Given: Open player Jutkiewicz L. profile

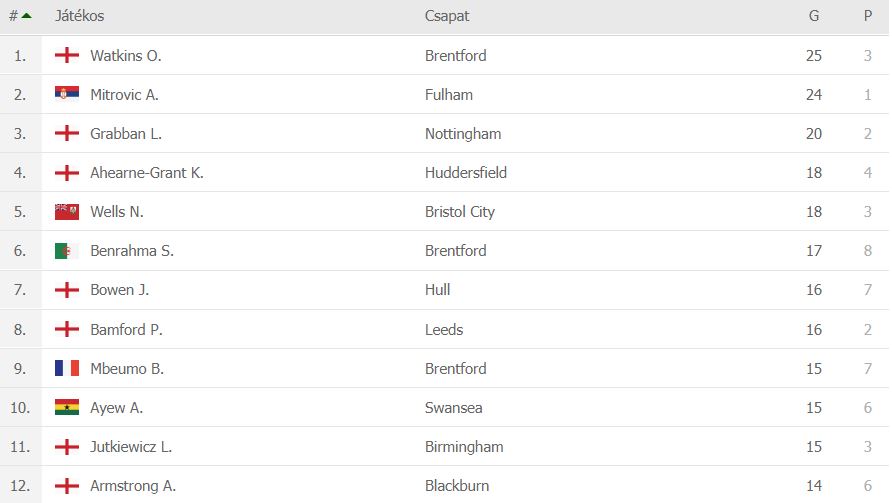Looking at the screenshot, I should 131,447.
